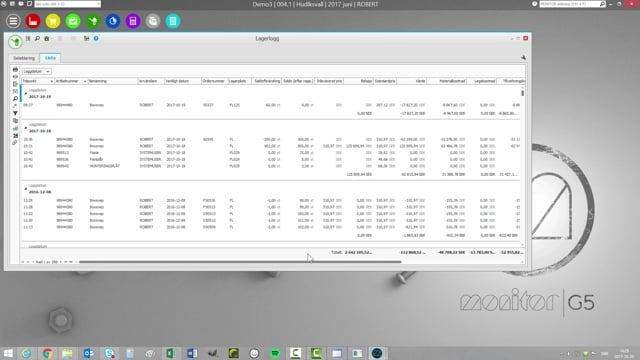Select the 09:27 row on 2017-10-19

pos(271,105)
